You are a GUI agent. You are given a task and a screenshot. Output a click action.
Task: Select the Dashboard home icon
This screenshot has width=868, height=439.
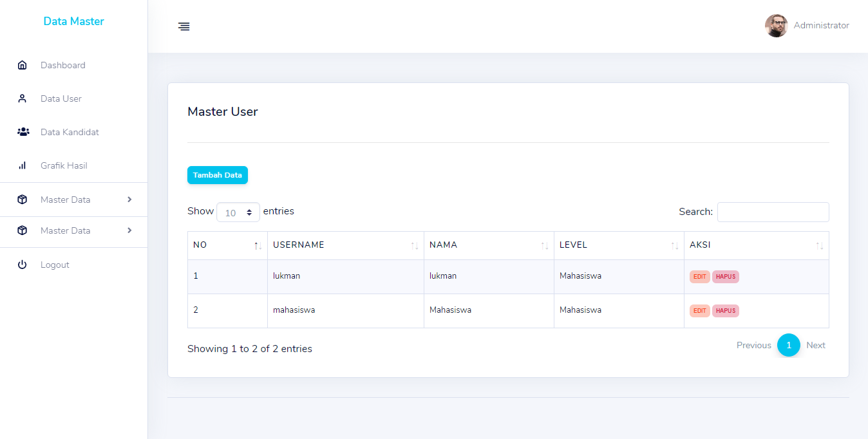[x=23, y=65]
